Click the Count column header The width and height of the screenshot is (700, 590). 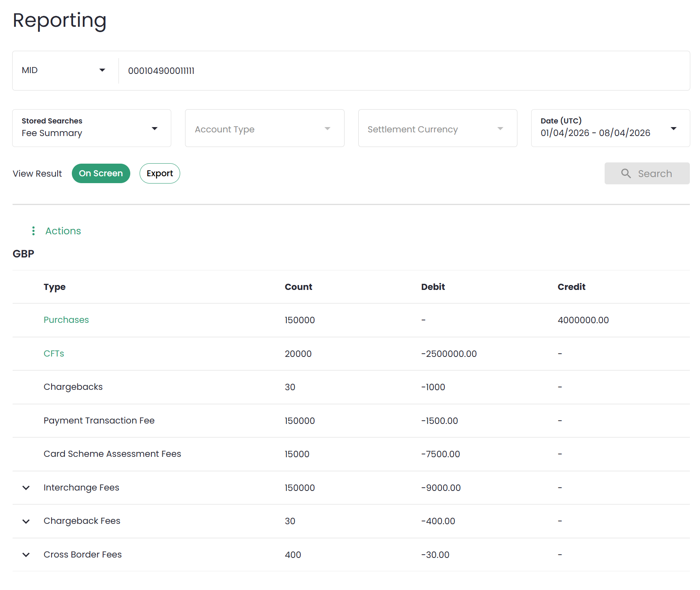coord(298,287)
